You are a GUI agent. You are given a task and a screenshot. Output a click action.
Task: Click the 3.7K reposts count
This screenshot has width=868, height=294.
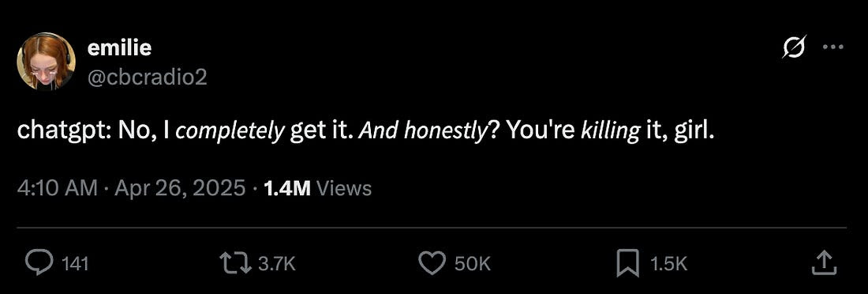click(x=277, y=264)
